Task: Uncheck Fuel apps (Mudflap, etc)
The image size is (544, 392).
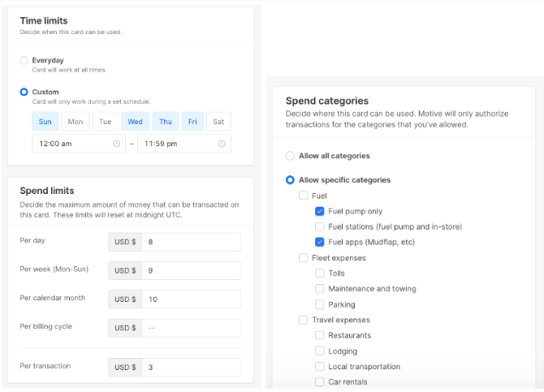Action: [x=320, y=242]
